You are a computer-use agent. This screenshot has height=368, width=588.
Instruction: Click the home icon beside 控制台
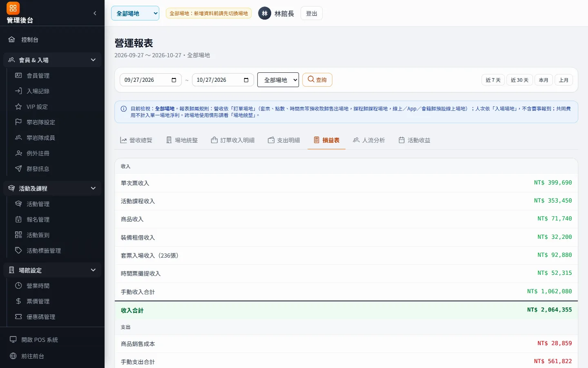tap(12, 40)
